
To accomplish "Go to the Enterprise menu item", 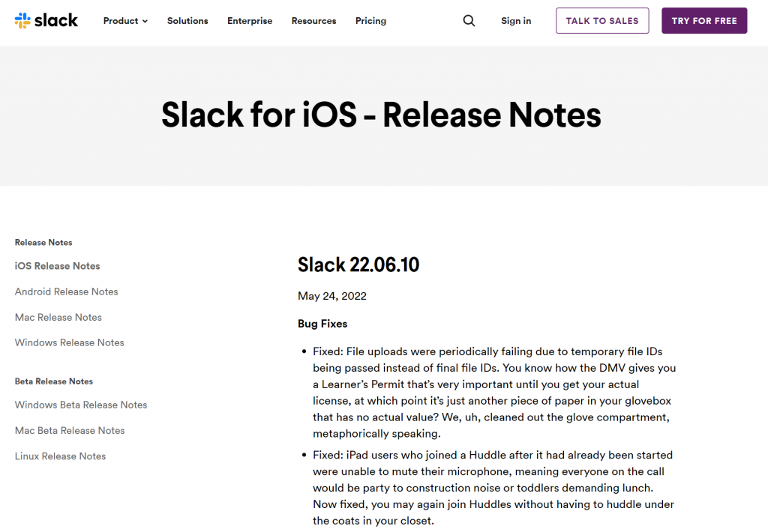I will tap(250, 21).
